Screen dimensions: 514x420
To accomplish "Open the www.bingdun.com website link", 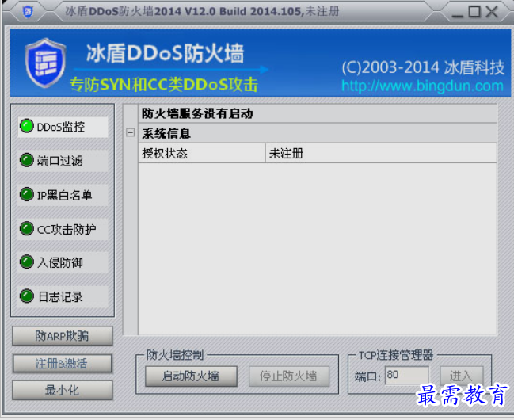I will pos(422,86).
